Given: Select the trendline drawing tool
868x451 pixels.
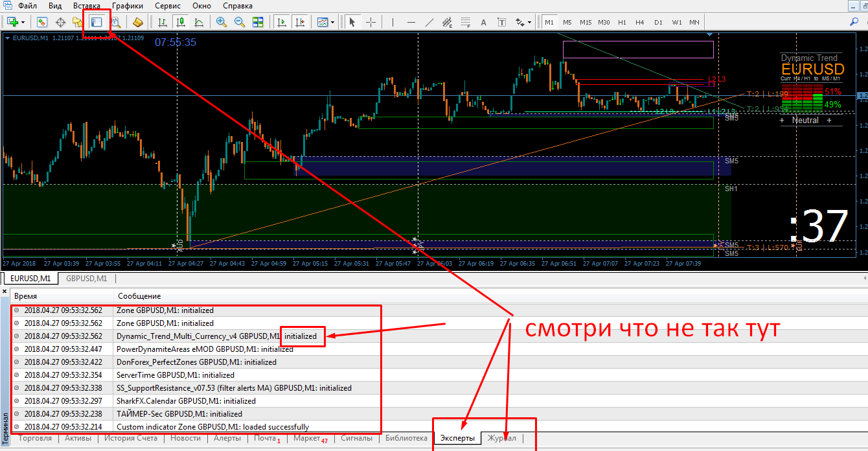Looking at the screenshot, I should [x=429, y=22].
